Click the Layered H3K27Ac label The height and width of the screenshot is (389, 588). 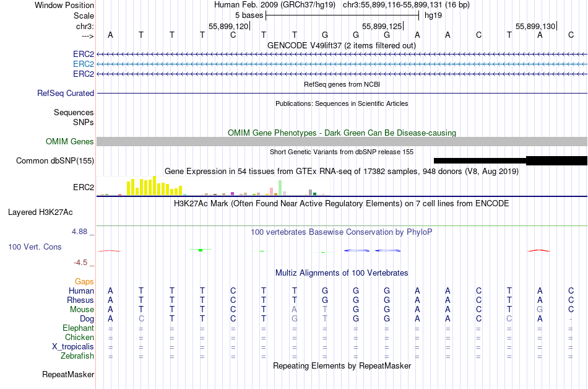(40, 212)
